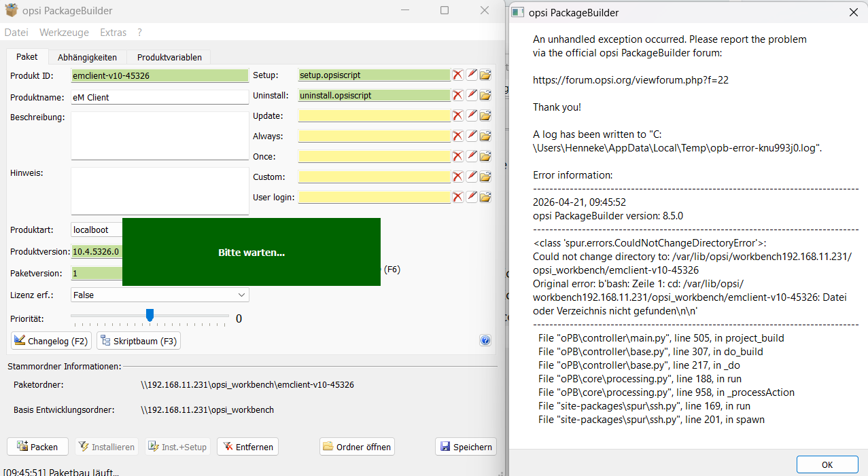Open the blue help icon
868x476 pixels.
485,340
